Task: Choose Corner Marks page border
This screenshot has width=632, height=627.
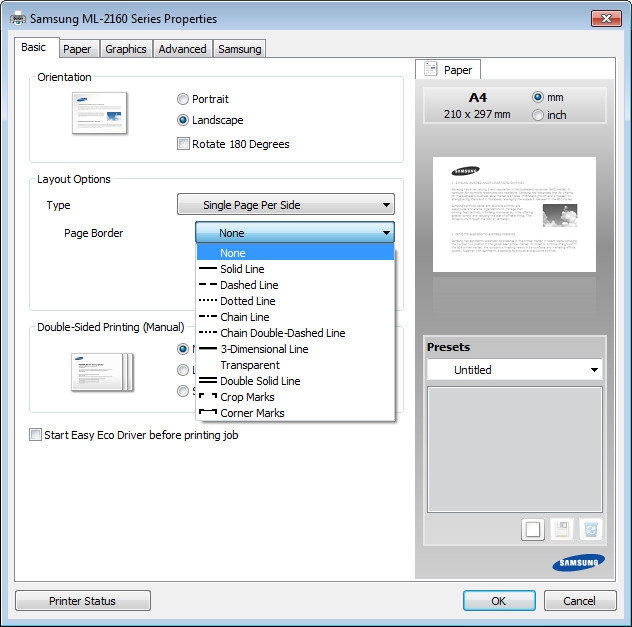Action: tap(295, 413)
